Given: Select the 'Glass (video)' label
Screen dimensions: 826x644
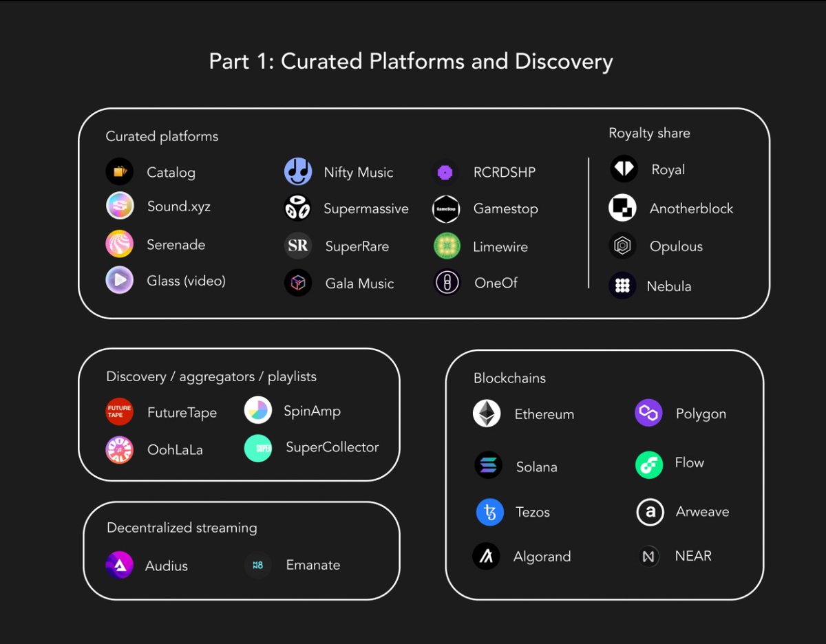Looking at the screenshot, I should click(186, 281).
